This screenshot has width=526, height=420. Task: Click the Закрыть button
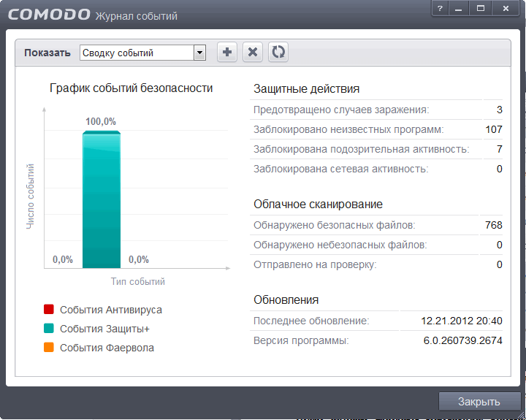point(479,402)
